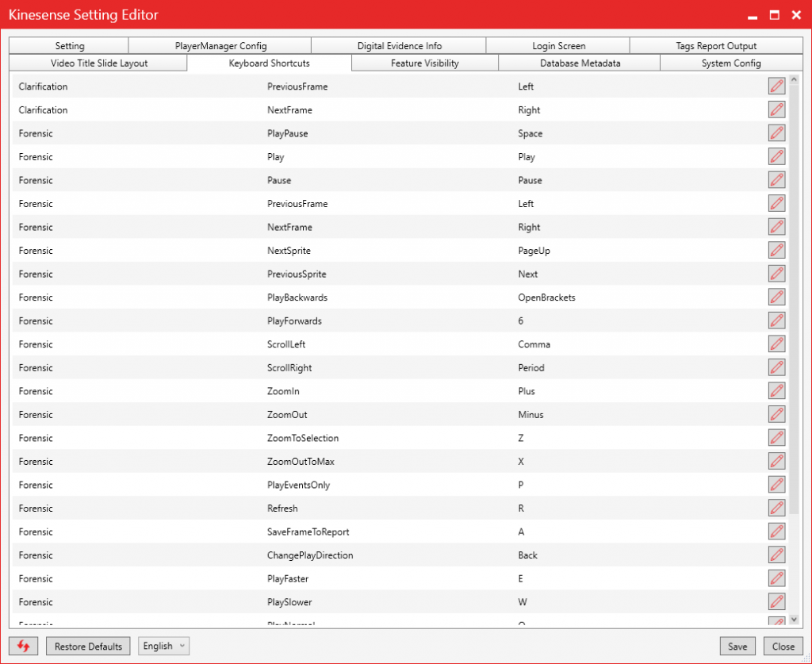812x664 pixels.
Task: Click the pencil icon for ZoomToSelection
Action: click(x=776, y=438)
